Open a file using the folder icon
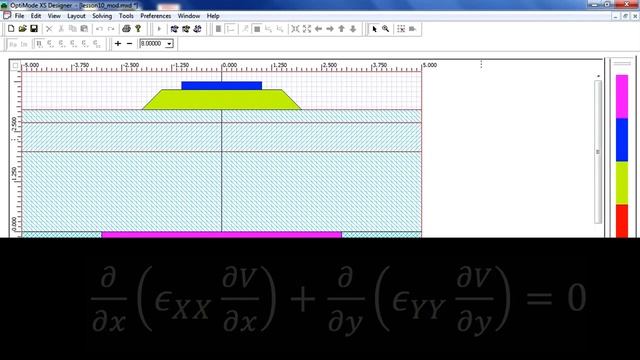Screen dimensions: 640x360 coord(22,29)
